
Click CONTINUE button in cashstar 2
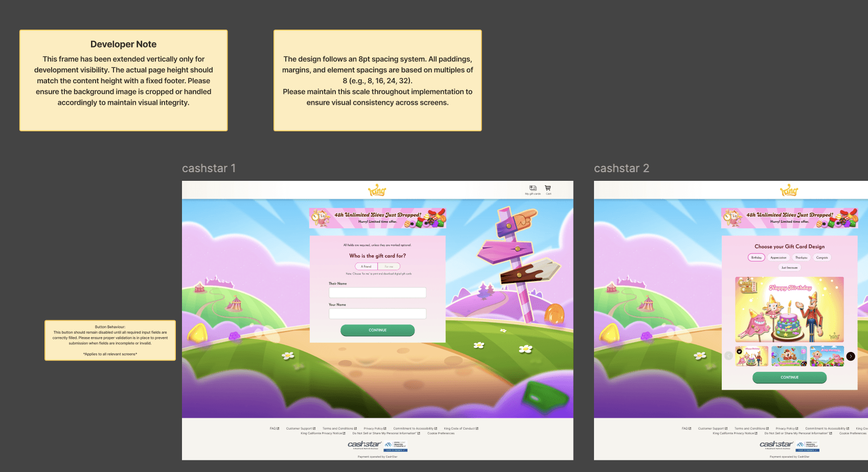coord(789,377)
